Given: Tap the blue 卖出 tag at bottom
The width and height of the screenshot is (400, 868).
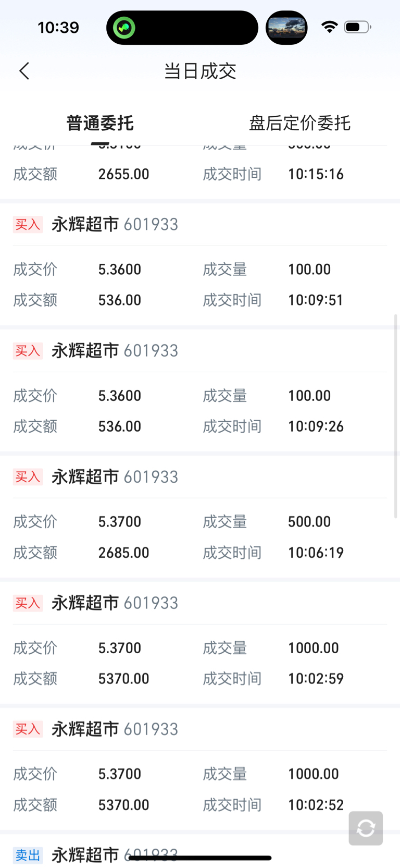Looking at the screenshot, I should click(28, 855).
